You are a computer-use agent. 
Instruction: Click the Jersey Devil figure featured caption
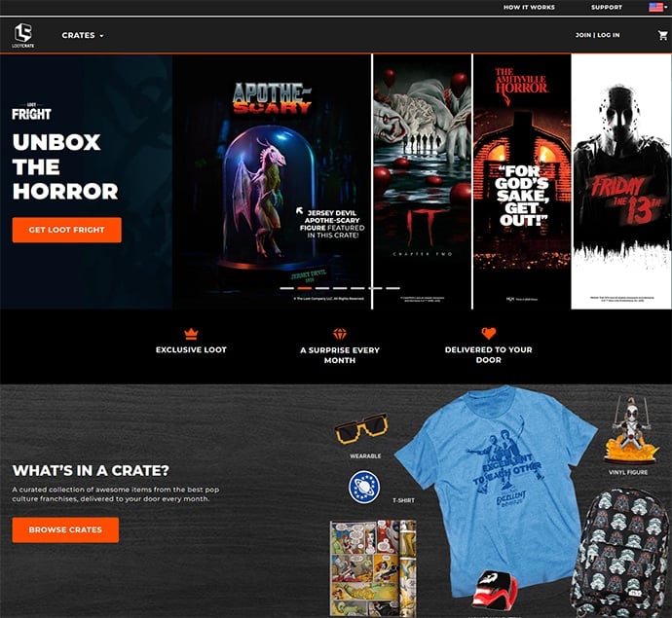point(332,224)
